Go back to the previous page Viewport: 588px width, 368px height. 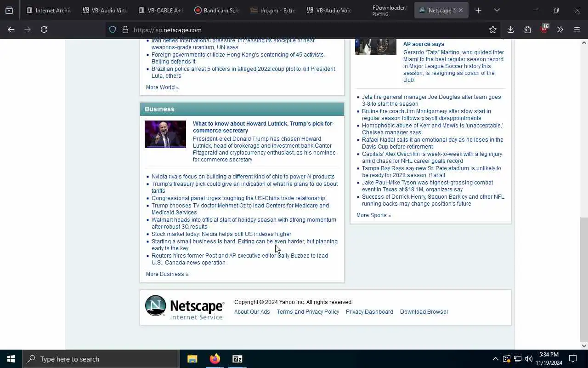pyautogui.click(x=11, y=29)
